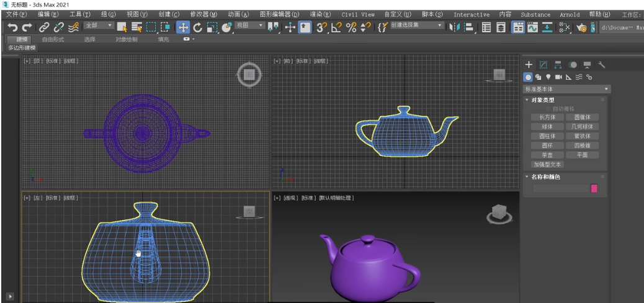Enable the 自动栅格 checkbox
Screen dimensions: 644x303
pos(548,109)
